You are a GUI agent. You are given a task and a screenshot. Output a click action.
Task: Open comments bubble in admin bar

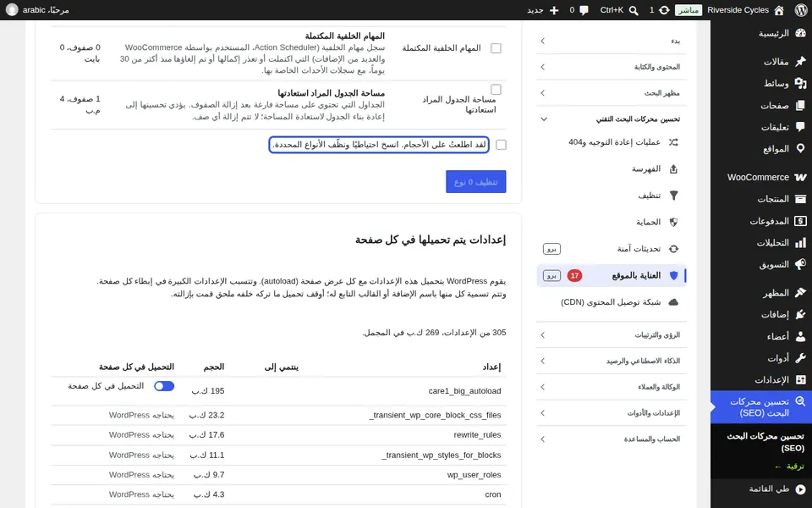579,10
